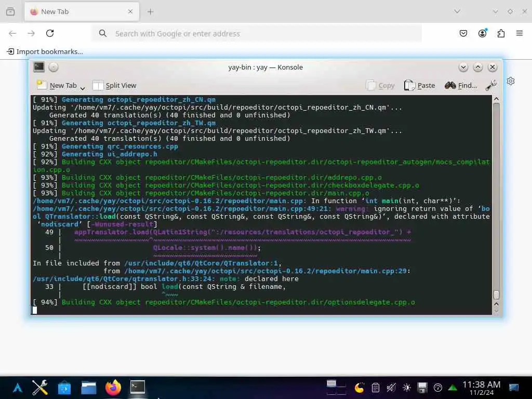
Task: Open a New Tab in Konsole
Action: pyautogui.click(x=56, y=86)
